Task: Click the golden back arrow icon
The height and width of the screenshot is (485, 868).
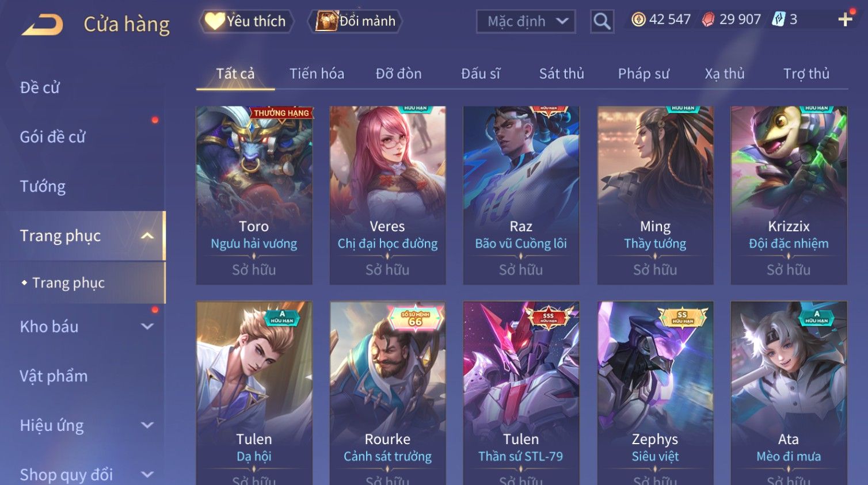Action: 43,25
